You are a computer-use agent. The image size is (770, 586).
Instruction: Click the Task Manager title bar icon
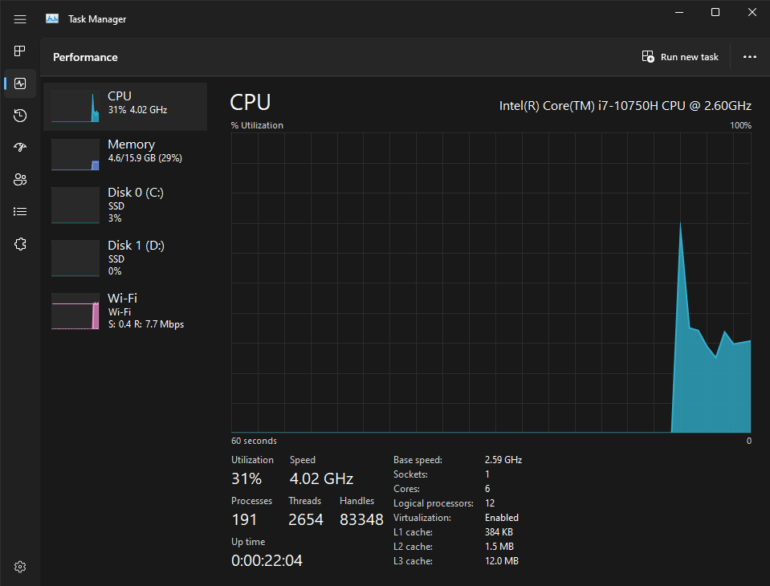click(52, 19)
